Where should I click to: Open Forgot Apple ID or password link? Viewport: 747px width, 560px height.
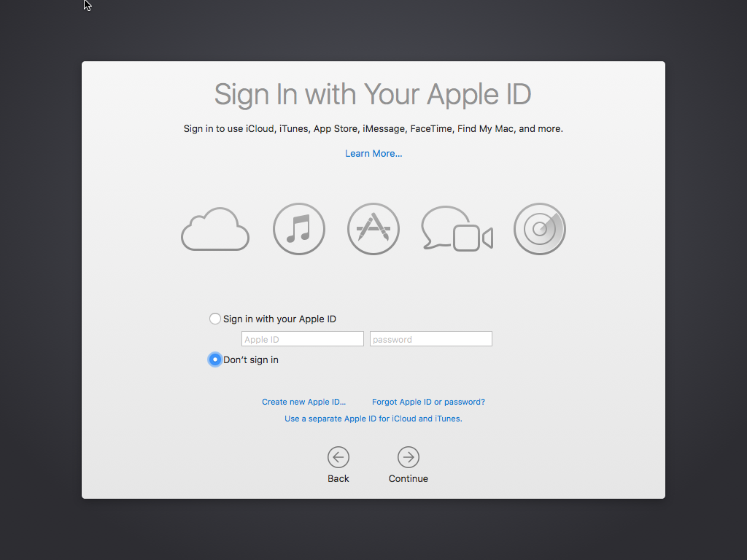pyautogui.click(x=428, y=402)
